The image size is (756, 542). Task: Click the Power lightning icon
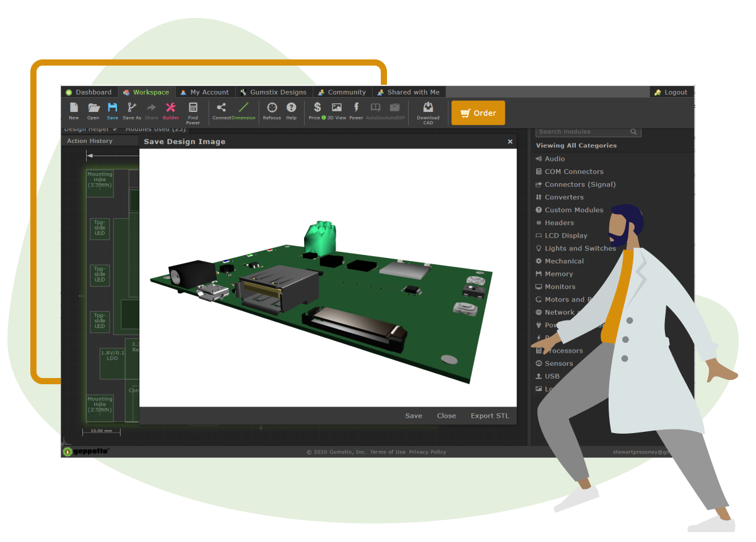[x=356, y=108]
